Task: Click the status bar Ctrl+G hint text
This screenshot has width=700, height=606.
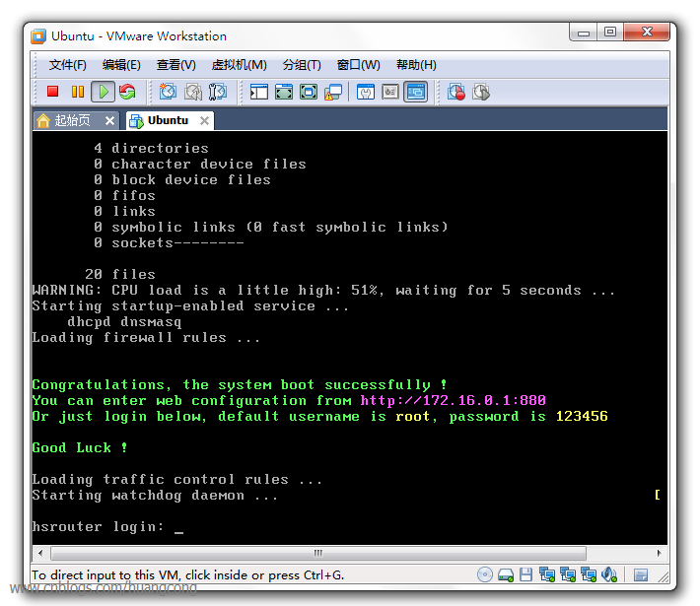Action: coord(188,575)
